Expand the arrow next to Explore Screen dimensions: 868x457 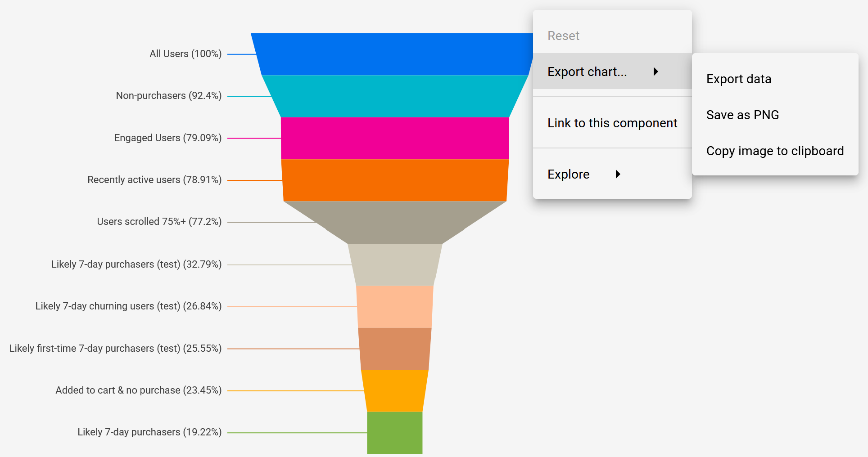(x=618, y=174)
